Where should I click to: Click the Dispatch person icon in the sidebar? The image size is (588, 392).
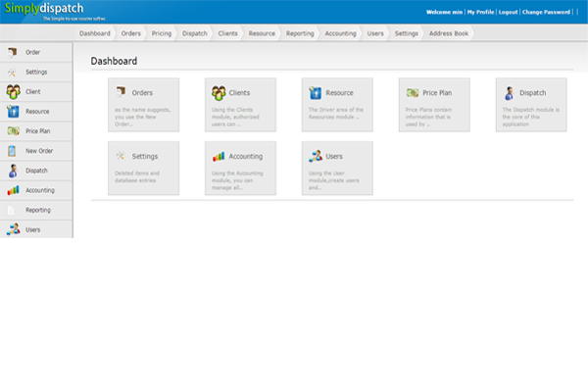(x=13, y=171)
